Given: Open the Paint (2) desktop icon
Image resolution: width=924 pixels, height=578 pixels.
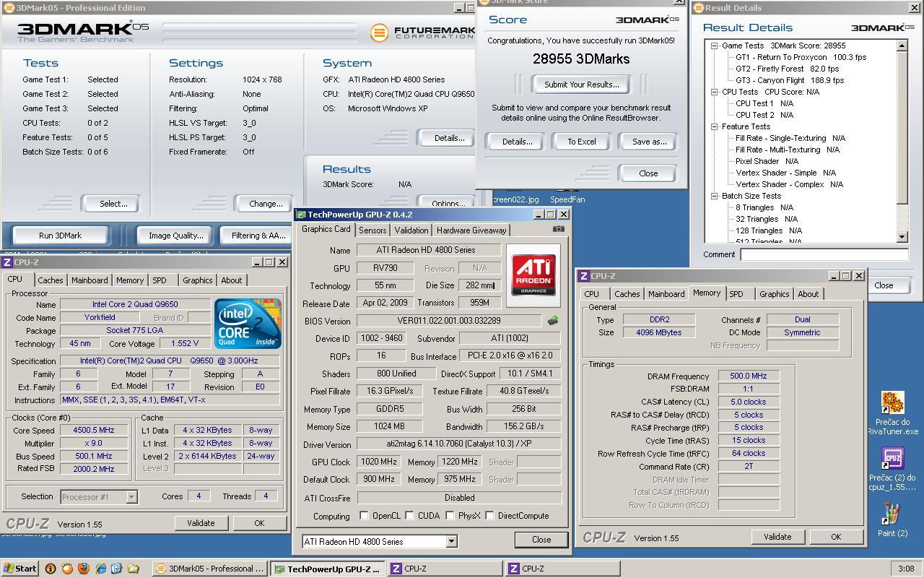Looking at the screenshot, I should tap(893, 520).
